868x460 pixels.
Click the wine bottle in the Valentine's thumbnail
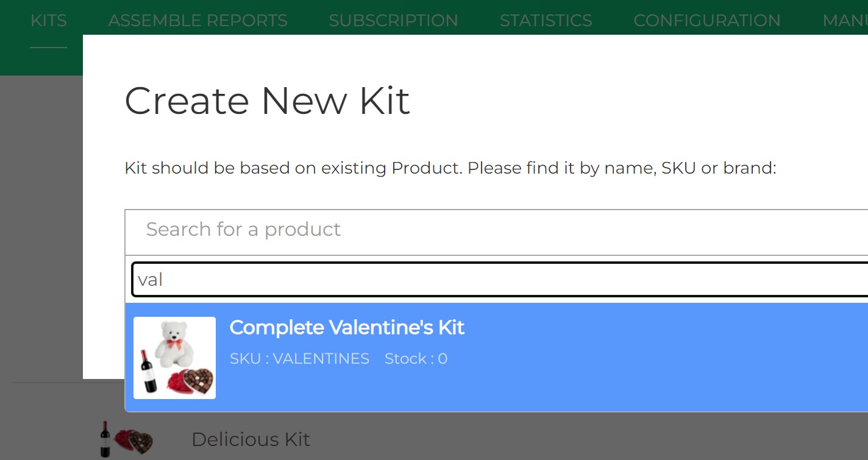click(148, 372)
